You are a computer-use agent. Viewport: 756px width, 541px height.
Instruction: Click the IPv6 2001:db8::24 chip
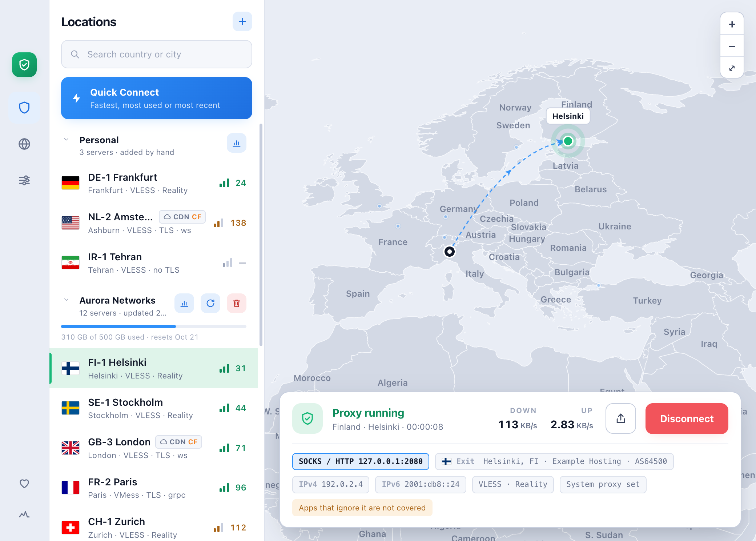click(x=421, y=484)
